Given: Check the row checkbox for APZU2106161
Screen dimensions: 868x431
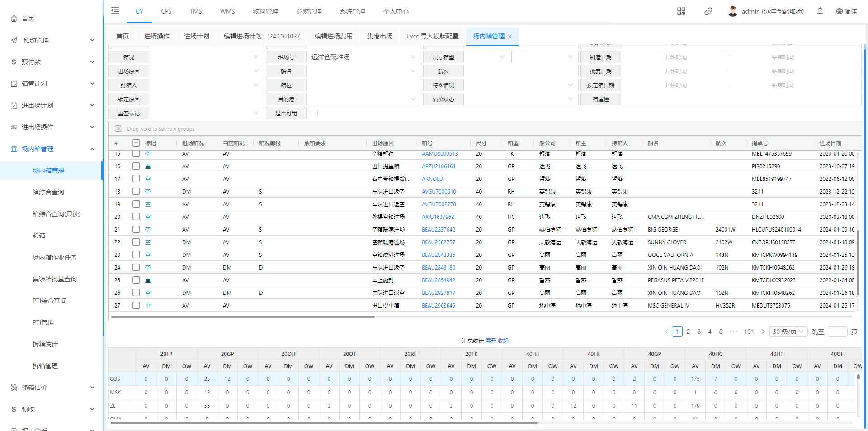Looking at the screenshot, I should tap(136, 166).
